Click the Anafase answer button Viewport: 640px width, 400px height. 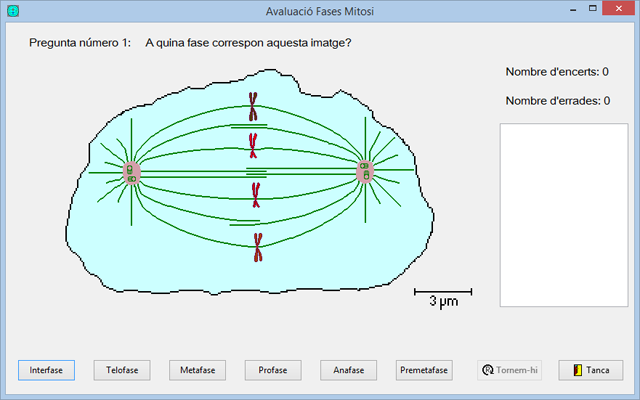(x=349, y=370)
